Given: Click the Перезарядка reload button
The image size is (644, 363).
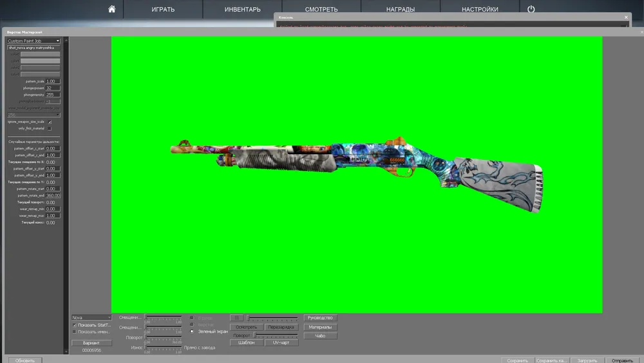Looking at the screenshot, I should (x=281, y=327).
